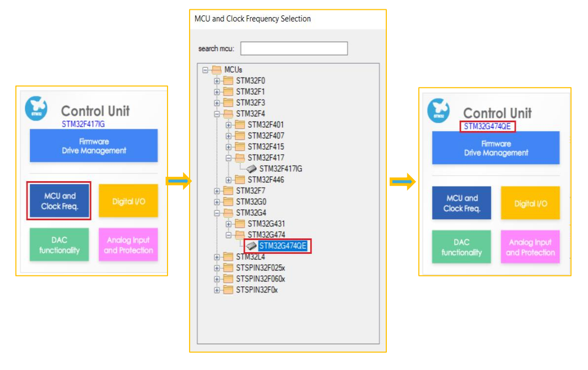Expand the STM32F446 subfolder
Image resolution: width=588 pixels, height=370 pixels.
pos(228,180)
